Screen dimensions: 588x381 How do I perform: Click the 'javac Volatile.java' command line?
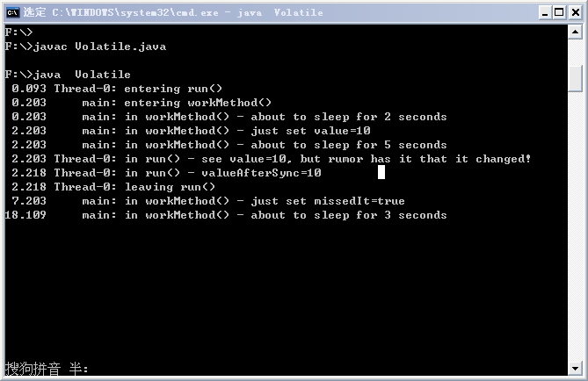pyautogui.click(x=85, y=47)
